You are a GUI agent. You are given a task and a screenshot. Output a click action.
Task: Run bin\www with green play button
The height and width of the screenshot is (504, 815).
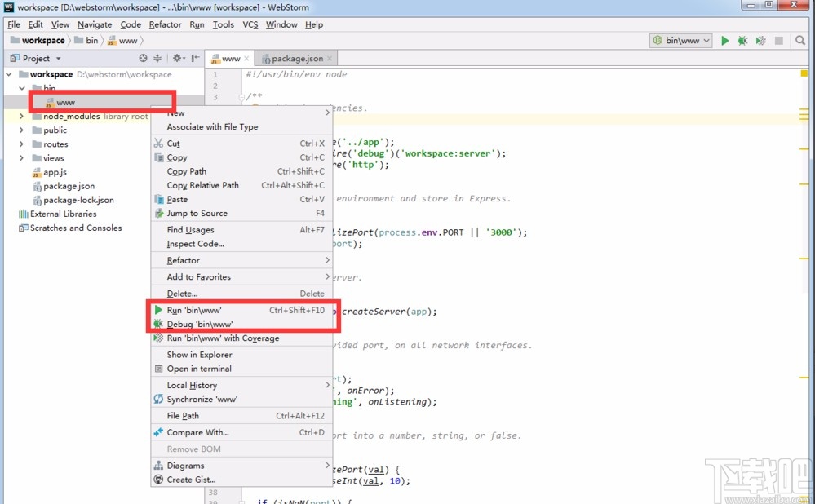point(724,41)
